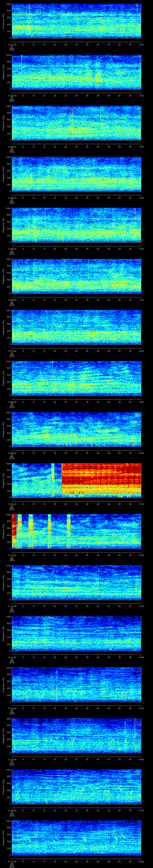Viewport: 153px width, 868px height.
Task: Open the spectrogram panel starting at 13:07:00
Action: 76,327
